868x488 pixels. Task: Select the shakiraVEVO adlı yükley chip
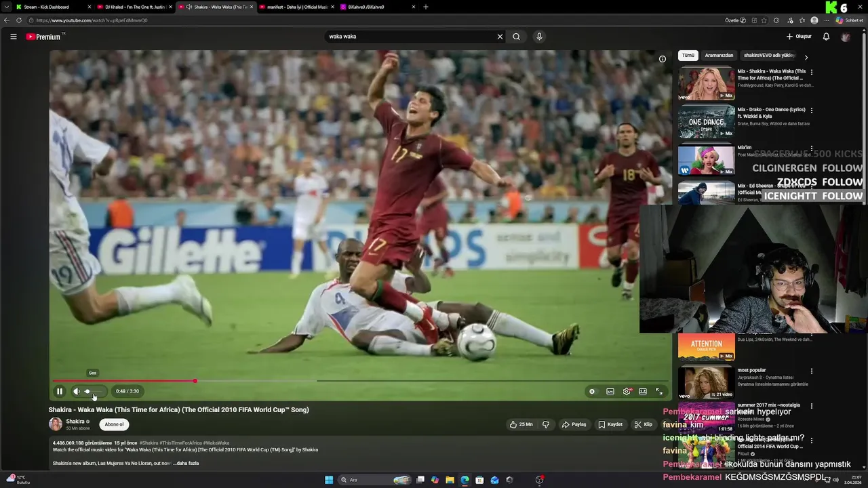[769, 56]
